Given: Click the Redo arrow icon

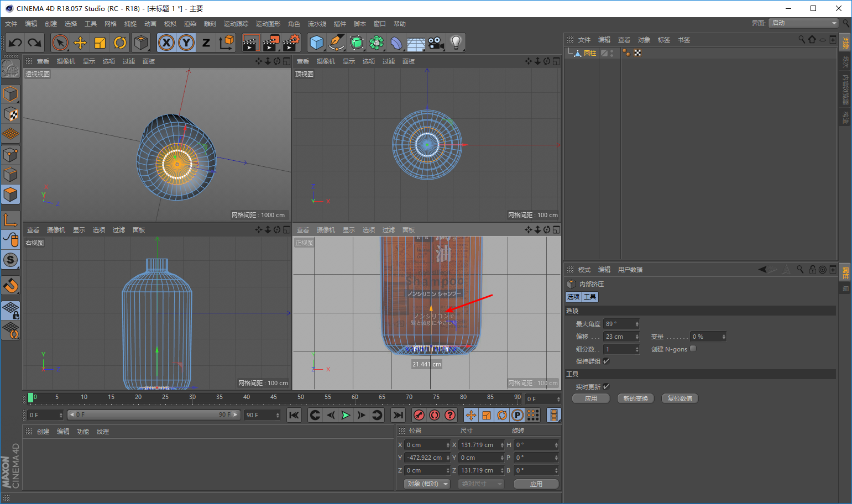Looking at the screenshot, I should click(x=35, y=43).
